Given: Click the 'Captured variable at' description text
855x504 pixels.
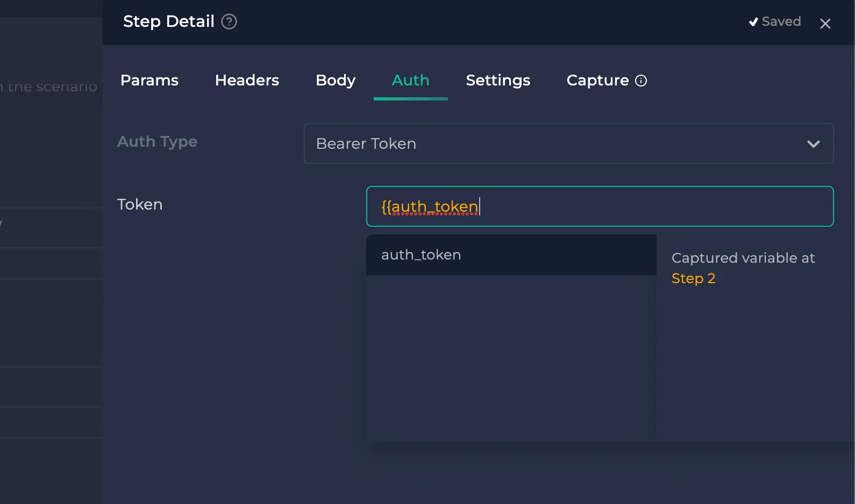Looking at the screenshot, I should (743, 258).
